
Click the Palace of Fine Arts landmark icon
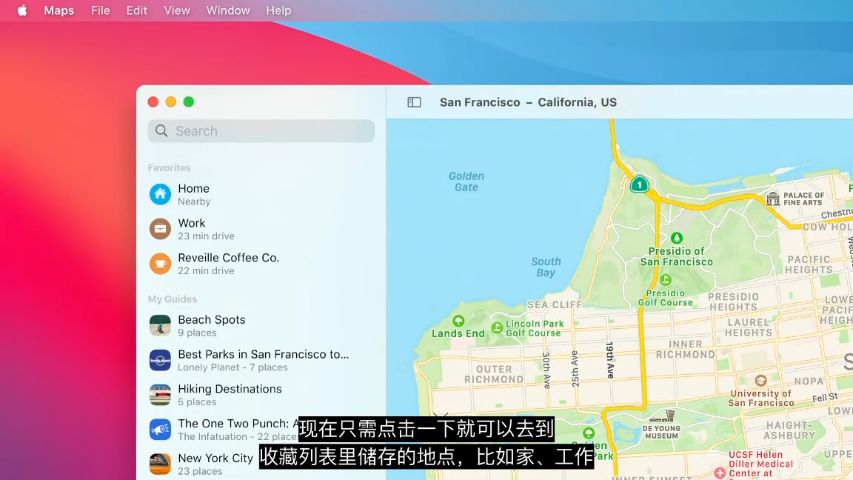pos(772,199)
